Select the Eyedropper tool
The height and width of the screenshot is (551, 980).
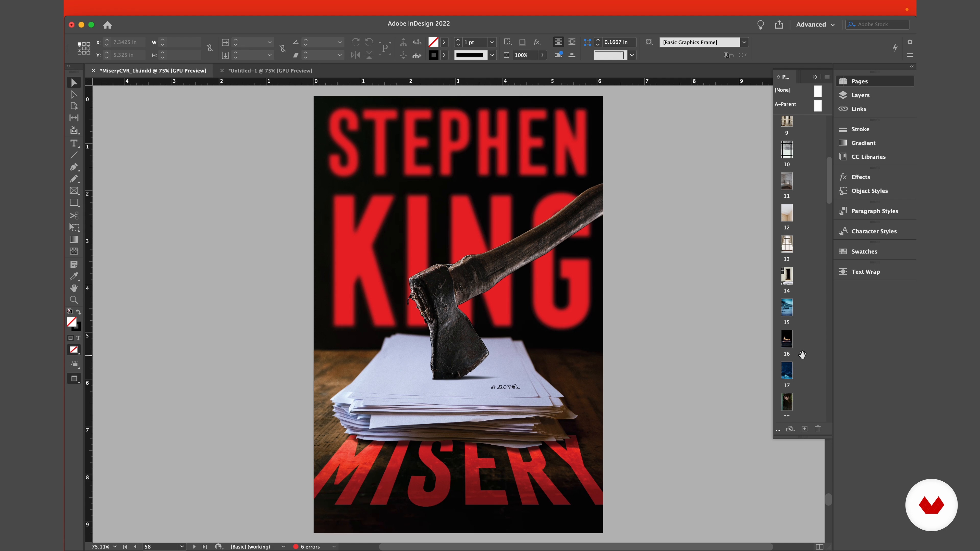[74, 276]
